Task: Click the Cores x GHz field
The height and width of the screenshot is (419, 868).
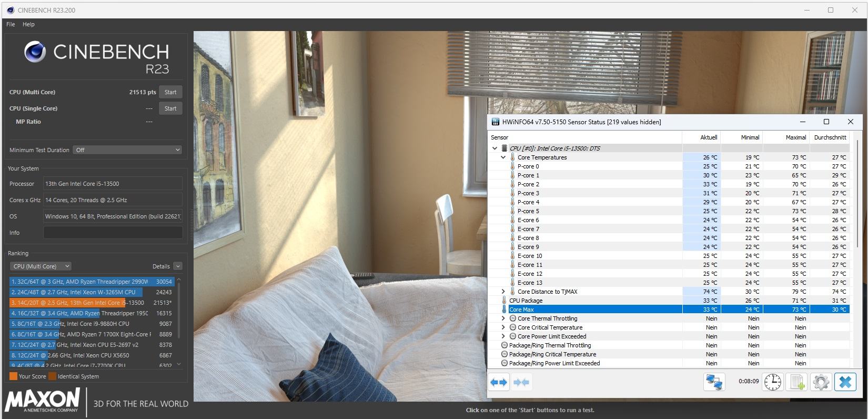Action: (x=113, y=200)
